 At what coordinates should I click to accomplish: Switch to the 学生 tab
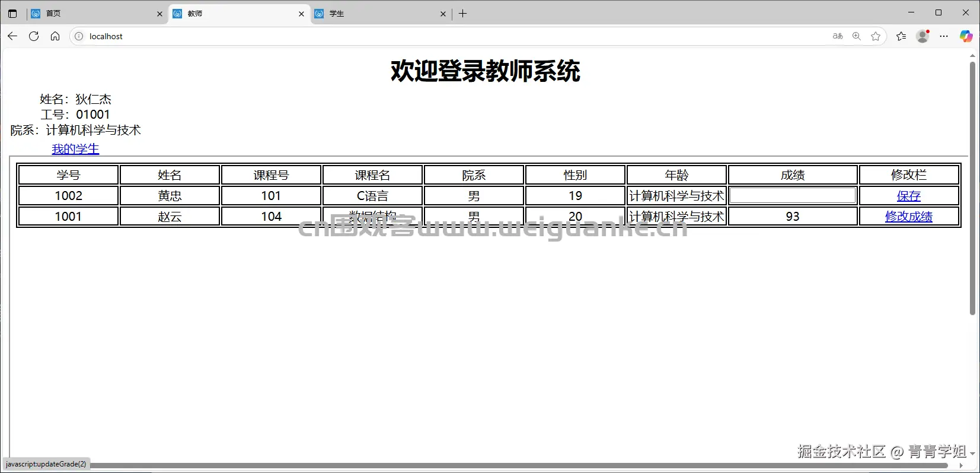coord(381,14)
